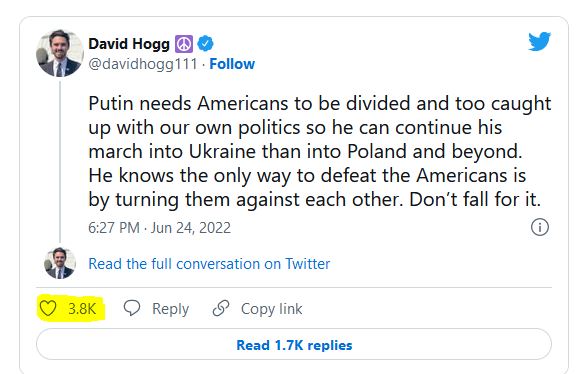Open the David Hogg display name
Viewport: 587px width, 374px height.
click(129, 44)
